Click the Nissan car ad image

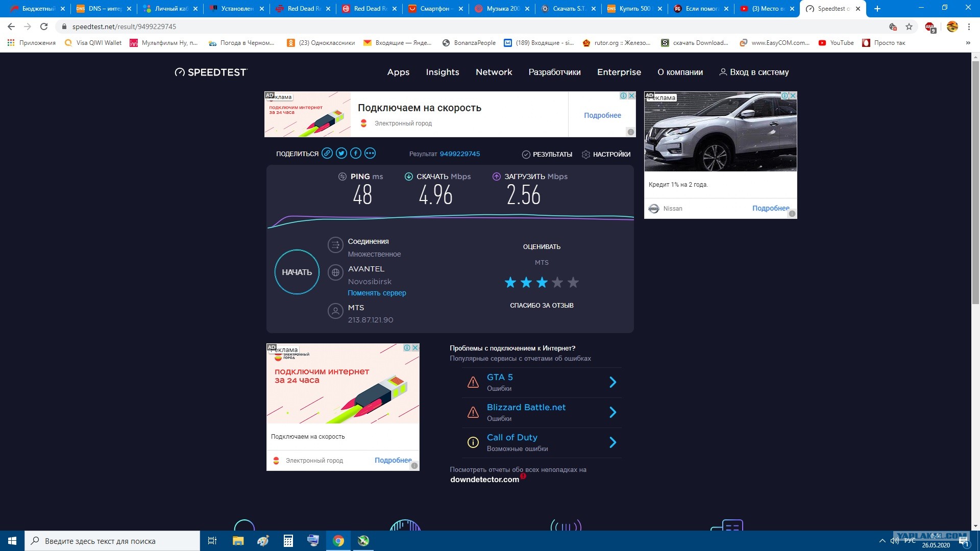[x=721, y=132]
